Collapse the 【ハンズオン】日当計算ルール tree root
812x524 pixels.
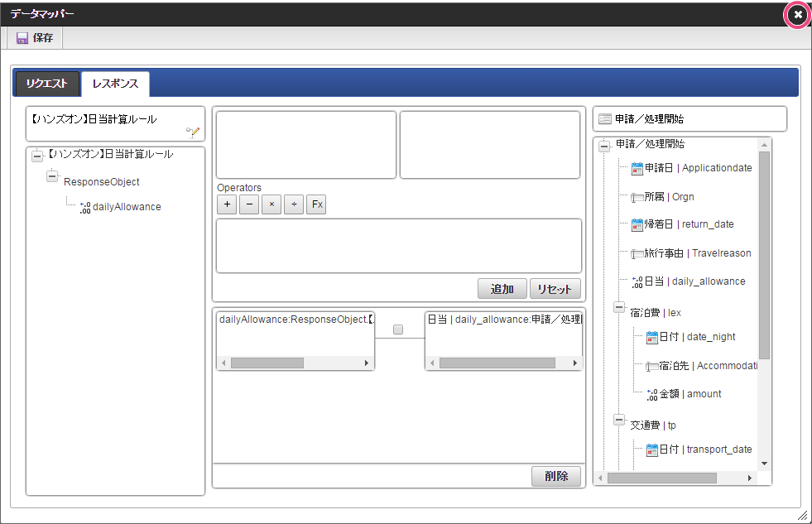coord(37,156)
